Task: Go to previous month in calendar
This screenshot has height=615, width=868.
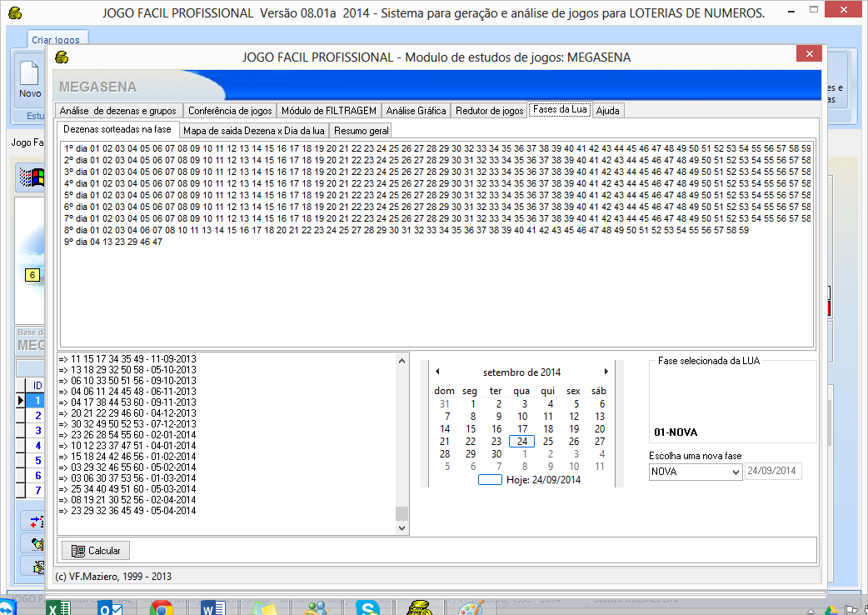Action: (437, 372)
